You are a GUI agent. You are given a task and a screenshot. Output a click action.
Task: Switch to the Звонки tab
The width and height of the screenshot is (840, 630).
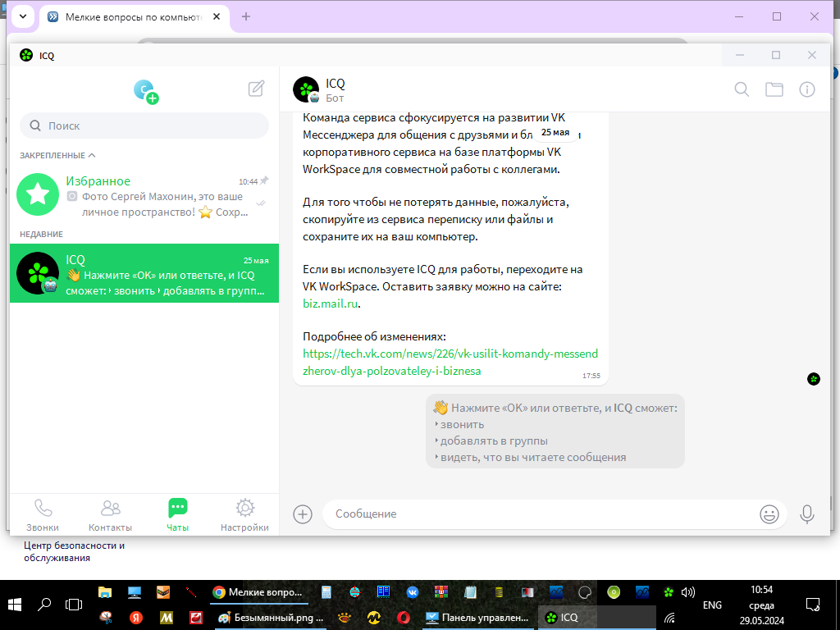pos(43,515)
